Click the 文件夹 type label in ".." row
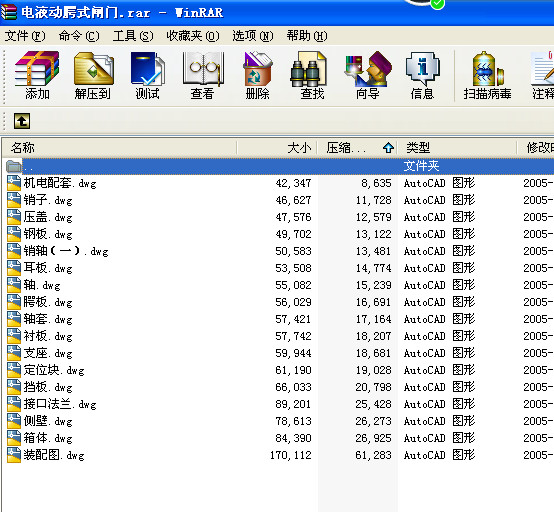 click(421, 166)
